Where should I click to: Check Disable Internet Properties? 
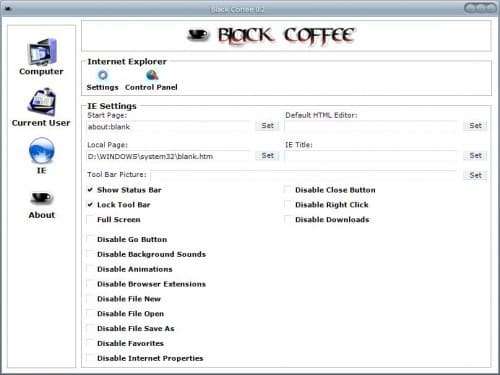pos(90,358)
